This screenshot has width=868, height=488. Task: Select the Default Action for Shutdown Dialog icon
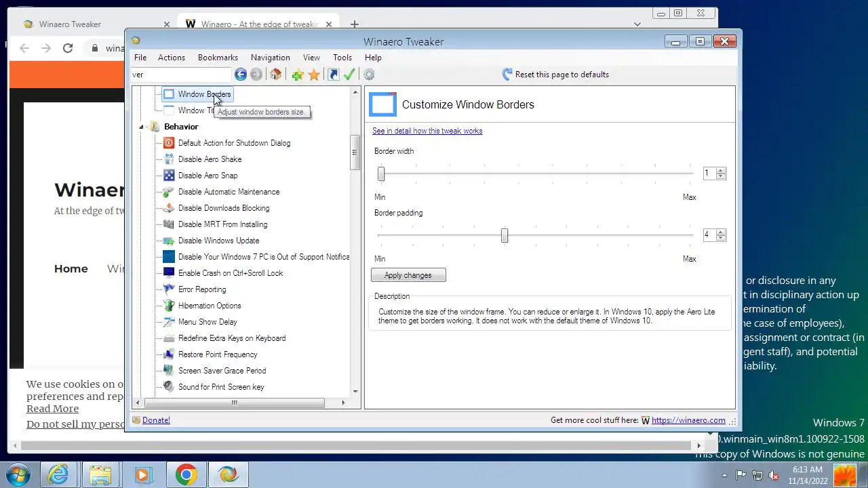point(169,143)
